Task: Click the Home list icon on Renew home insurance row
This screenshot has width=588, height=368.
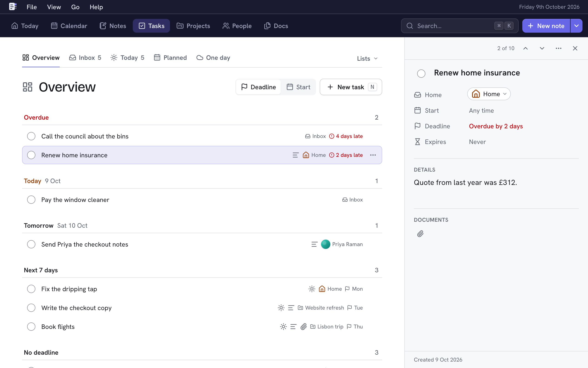Action: 306,155
